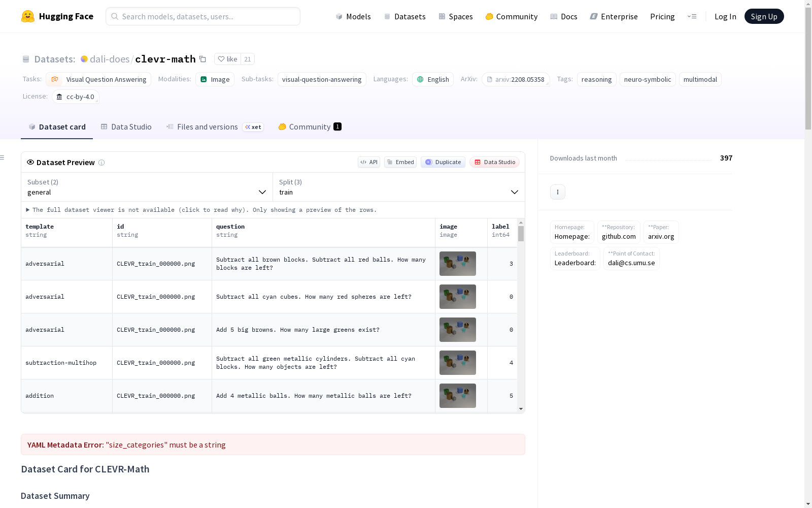This screenshot has height=508, width=812.
Task: Open the three-dot options menu button
Action: point(558,192)
